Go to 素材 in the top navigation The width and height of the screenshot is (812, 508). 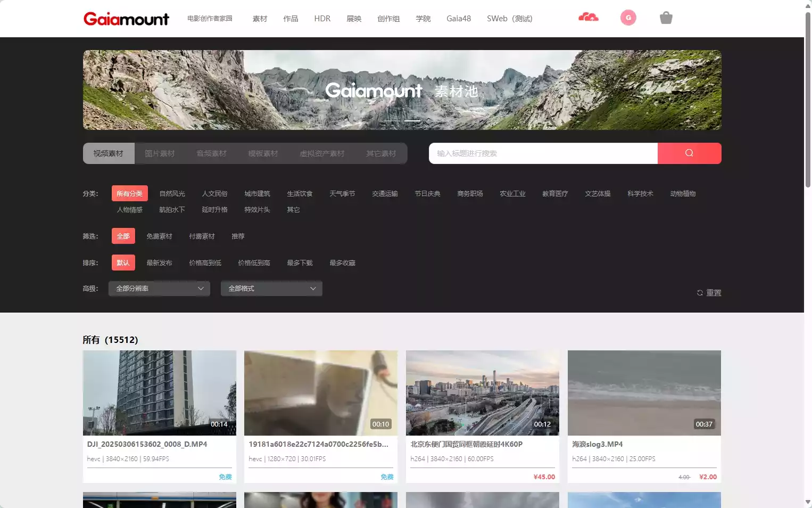[x=260, y=19]
